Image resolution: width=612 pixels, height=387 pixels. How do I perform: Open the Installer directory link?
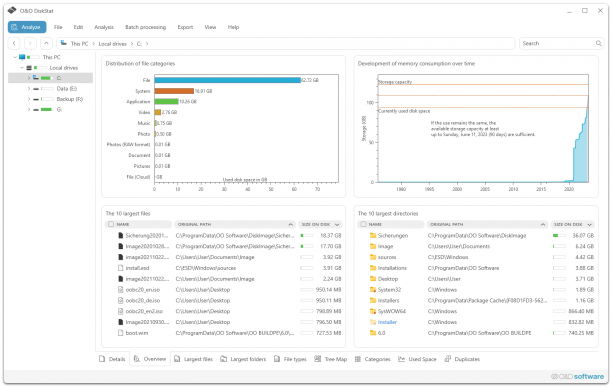[387, 322]
